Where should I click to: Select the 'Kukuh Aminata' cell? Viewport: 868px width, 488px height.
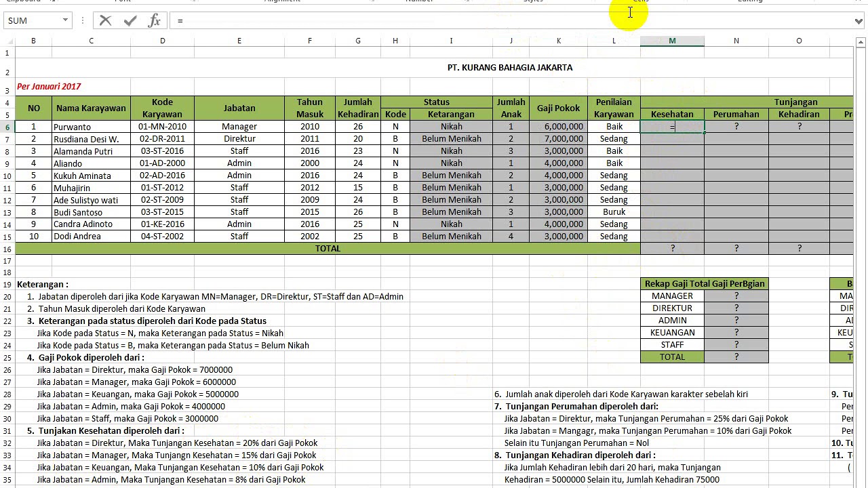91,176
